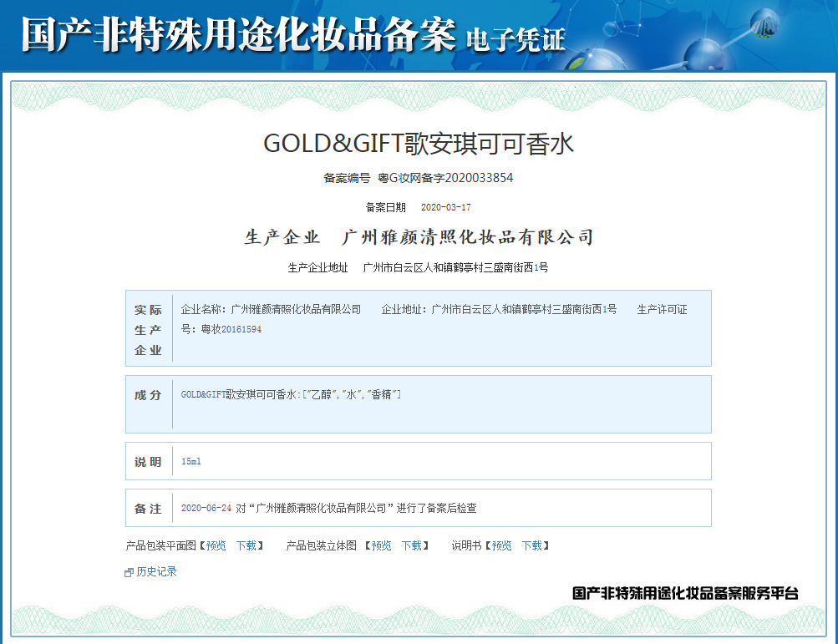Click the 成分 row label
Screen dimensions: 838x644
point(148,395)
